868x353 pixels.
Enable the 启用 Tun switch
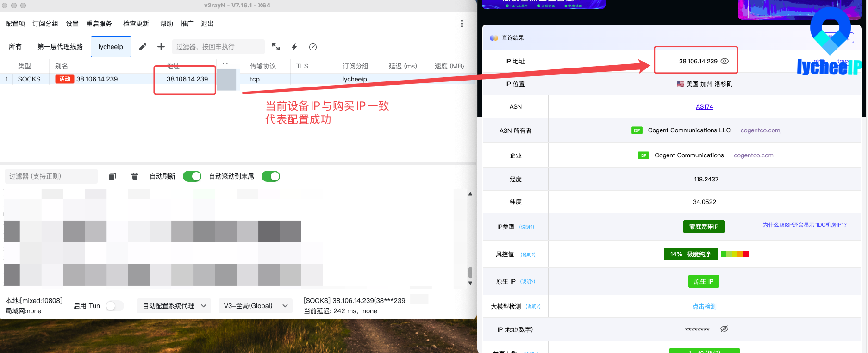(114, 306)
